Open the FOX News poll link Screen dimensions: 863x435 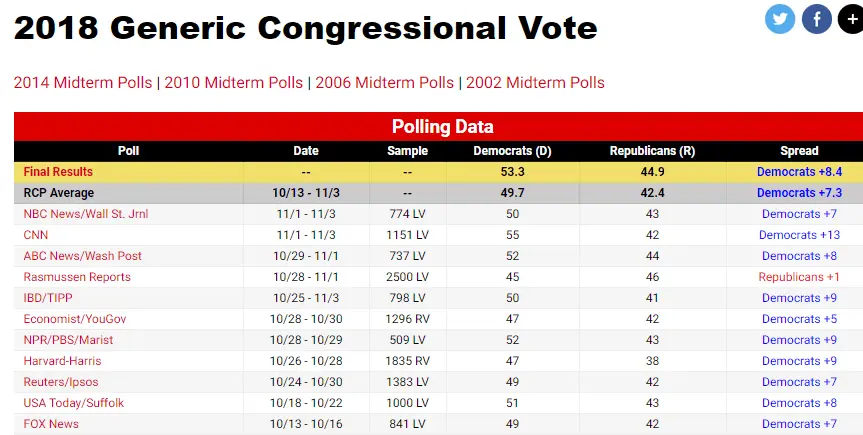[x=51, y=424]
